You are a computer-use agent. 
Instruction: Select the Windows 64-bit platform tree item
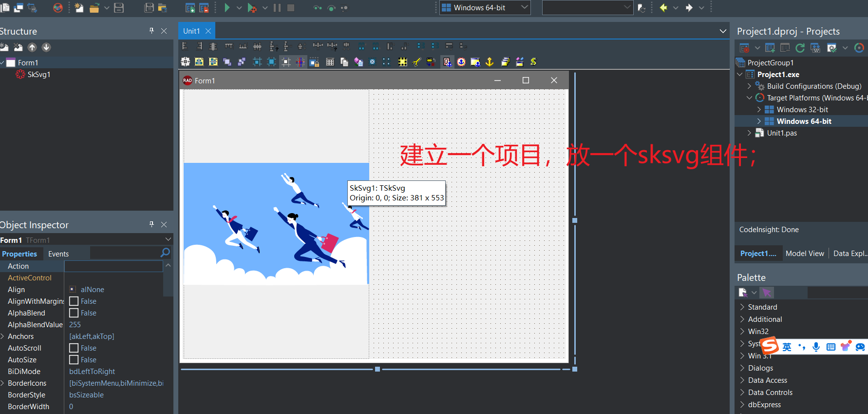(x=804, y=121)
